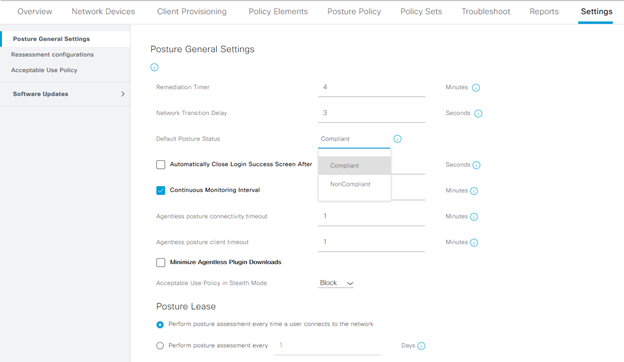The width and height of the screenshot is (624, 362).
Task: Click info icon next to Remediation Timer Minutes
Action: pyautogui.click(x=476, y=88)
